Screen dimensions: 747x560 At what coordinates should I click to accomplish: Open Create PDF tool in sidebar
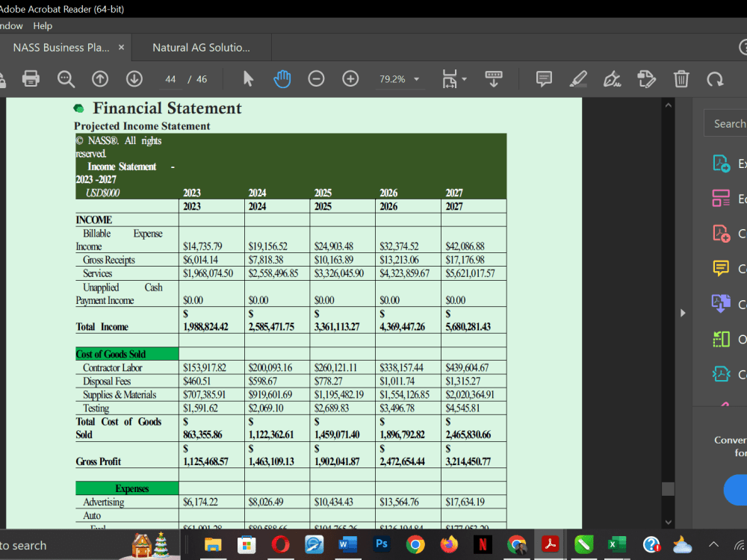pyautogui.click(x=722, y=234)
